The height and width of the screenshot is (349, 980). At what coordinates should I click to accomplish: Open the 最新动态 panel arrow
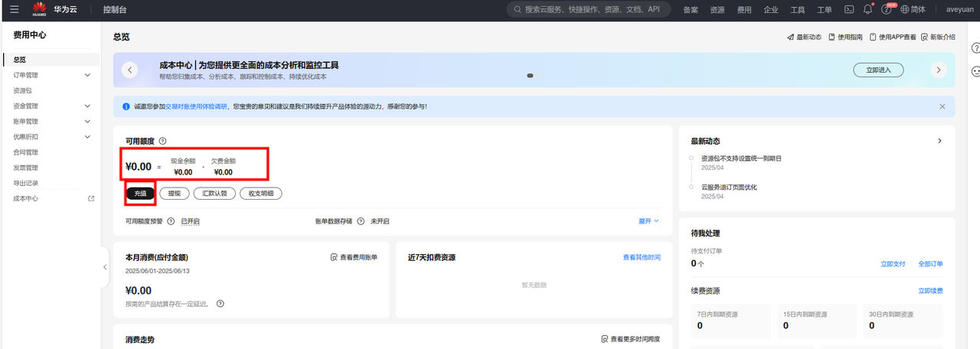coord(939,142)
